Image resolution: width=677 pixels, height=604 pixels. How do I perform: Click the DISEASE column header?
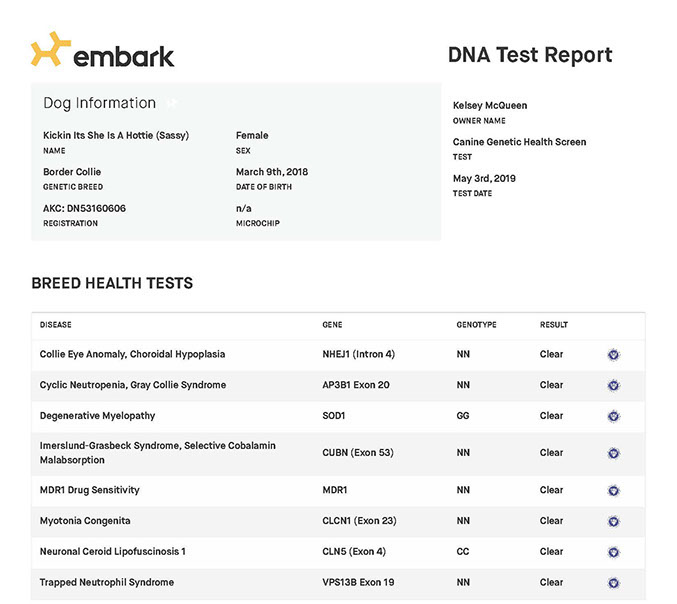pos(56,325)
